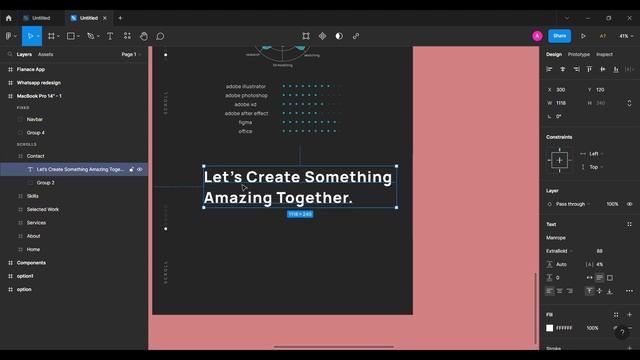Viewport: 640px width, 360px height.
Task: Switch to the Assets tab
Action: (x=45, y=54)
